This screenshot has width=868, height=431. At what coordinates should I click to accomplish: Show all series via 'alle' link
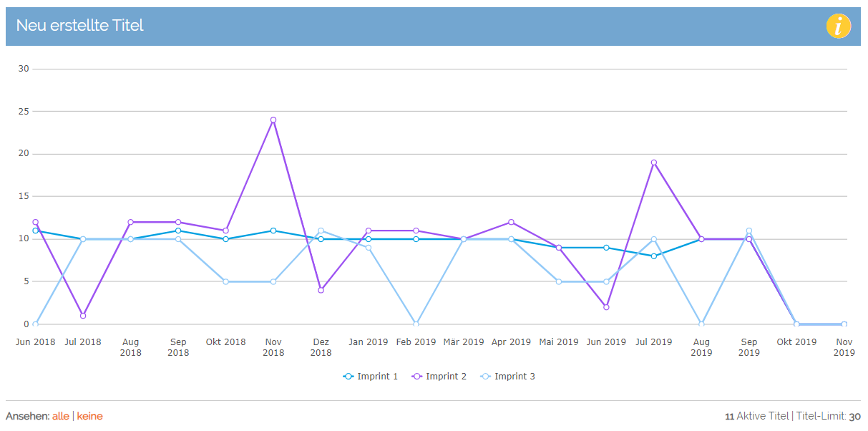tap(61, 416)
